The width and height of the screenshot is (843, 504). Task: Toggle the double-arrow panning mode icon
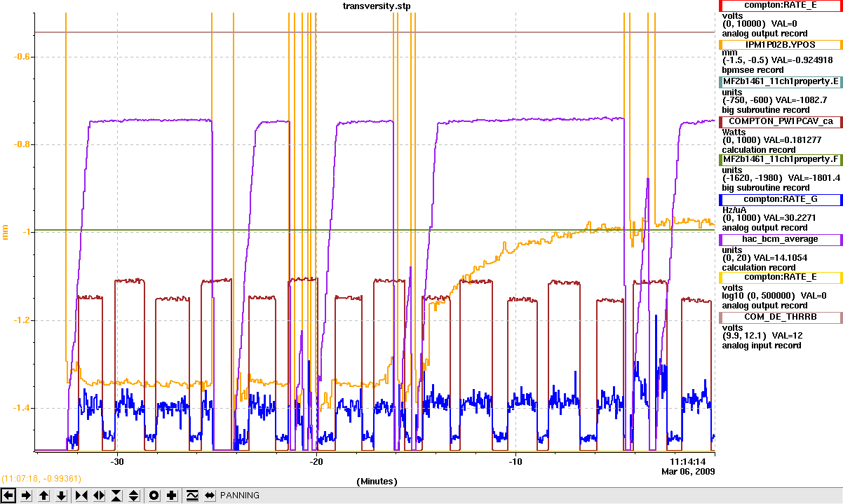click(x=210, y=496)
